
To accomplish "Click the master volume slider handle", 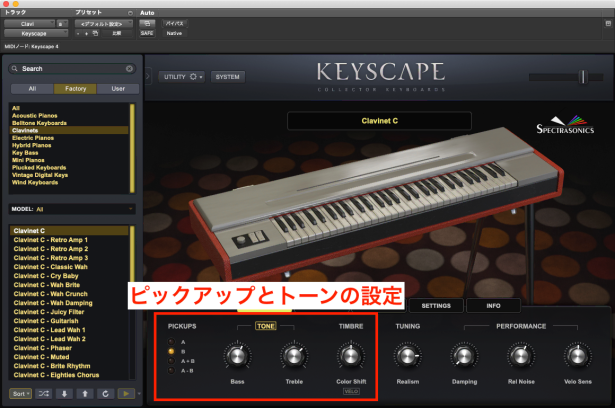I will tap(583, 77).
